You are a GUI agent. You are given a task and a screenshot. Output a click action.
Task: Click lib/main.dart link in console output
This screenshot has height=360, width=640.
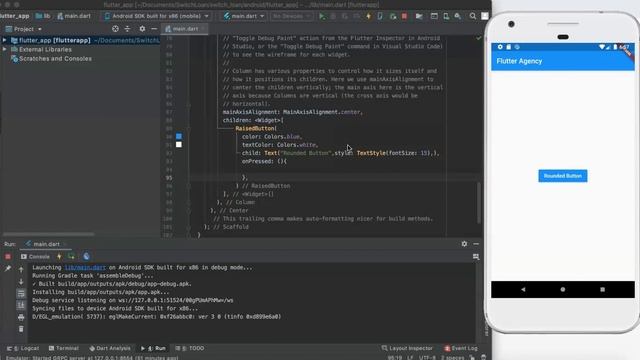click(85, 268)
